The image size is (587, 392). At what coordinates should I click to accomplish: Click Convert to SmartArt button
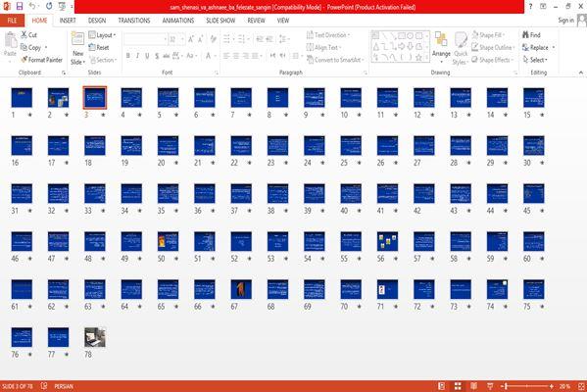pyautogui.click(x=335, y=60)
